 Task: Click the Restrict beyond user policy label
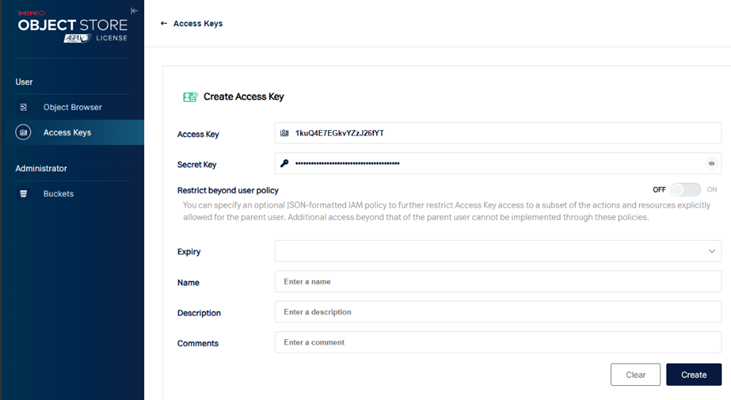pos(228,190)
